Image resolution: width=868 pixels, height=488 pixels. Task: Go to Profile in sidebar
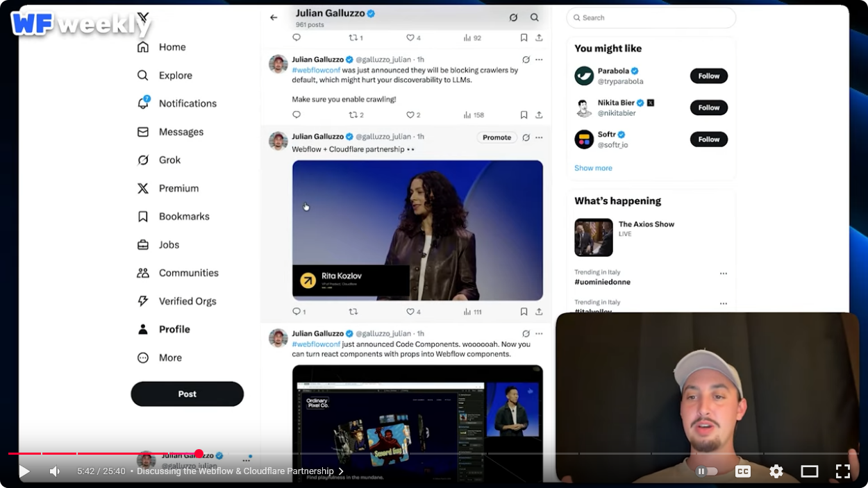pyautogui.click(x=163, y=330)
